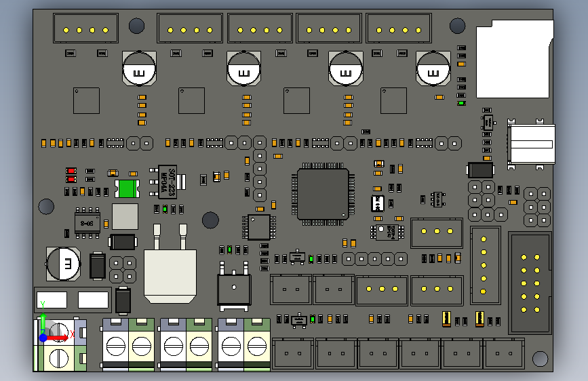Viewport: 588px width, 381px height.
Task: Select the 2x5 pin shrouded IDC header
Action: point(530,283)
